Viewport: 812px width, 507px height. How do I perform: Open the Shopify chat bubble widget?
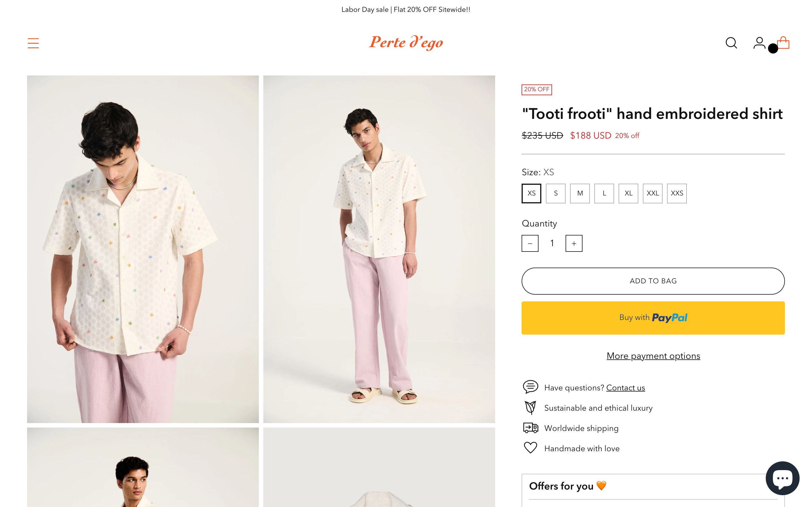pos(782,478)
